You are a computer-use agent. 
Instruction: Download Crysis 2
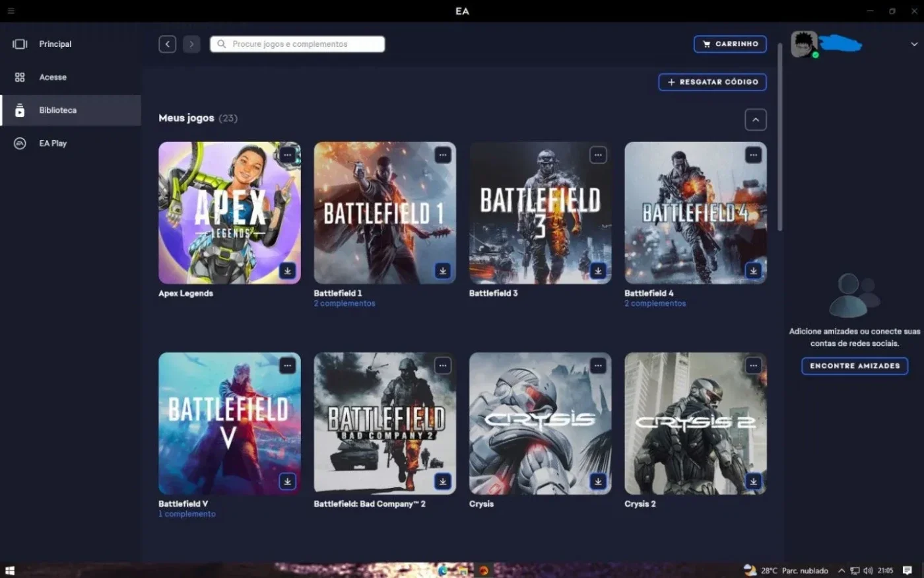click(x=754, y=482)
